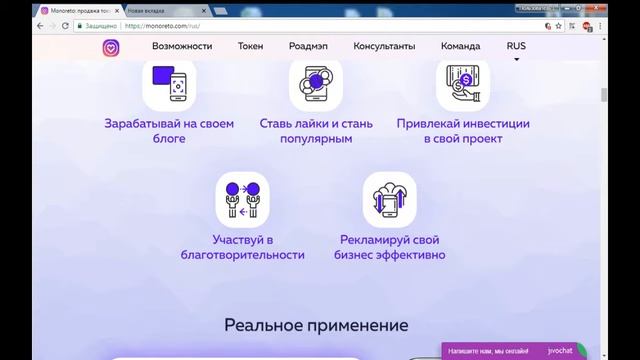Viewport: 640px width, 360px height.
Task: Click 'Привлекай инвестиции в свой проект' text
Action: point(463,131)
